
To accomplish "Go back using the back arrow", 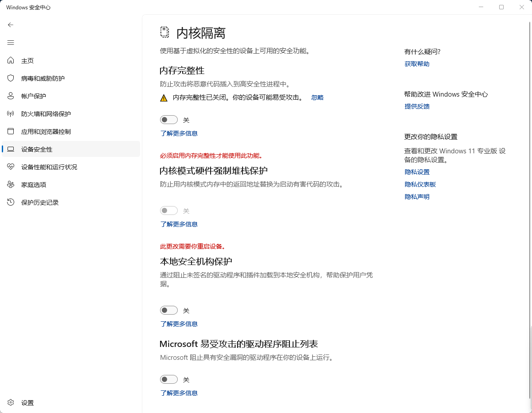I will pyautogui.click(x=11, y=25).
